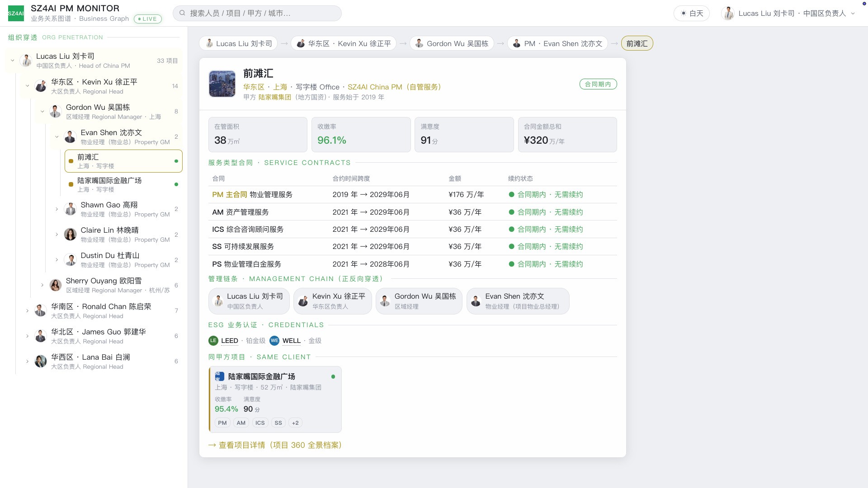Open the 陆家嘴国际金融广场 same-client card
This screenshot has height=488, width=868.
(x=275, y=399)
